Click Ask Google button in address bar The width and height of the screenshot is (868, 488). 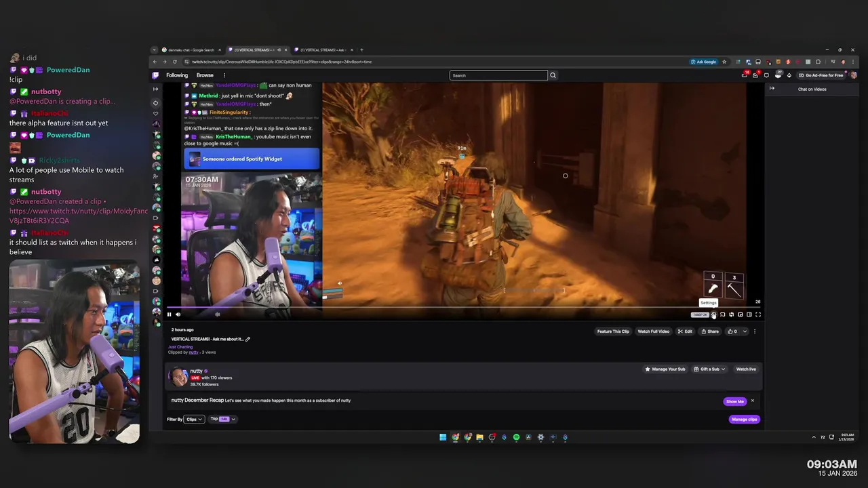pos(704,62)
